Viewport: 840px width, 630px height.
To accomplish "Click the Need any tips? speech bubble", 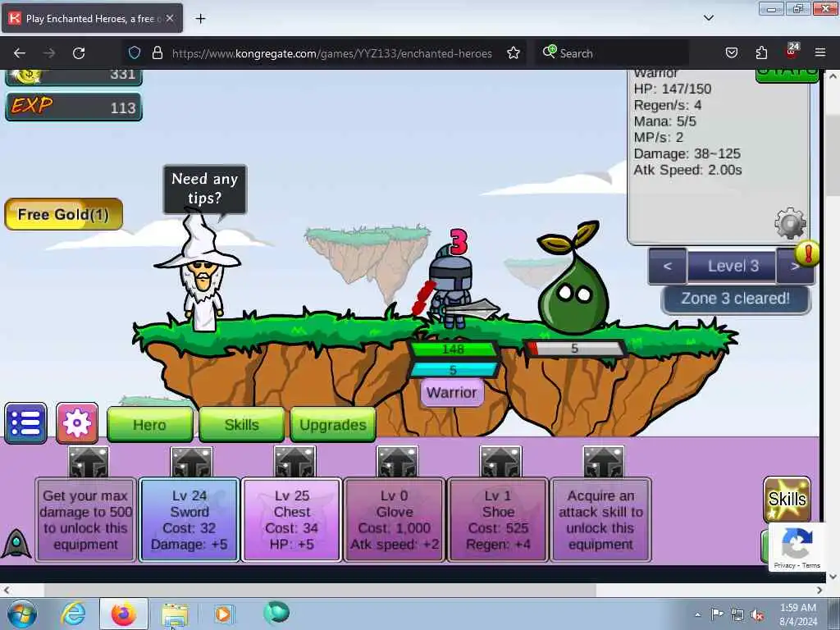I will (x=204, y=189).
